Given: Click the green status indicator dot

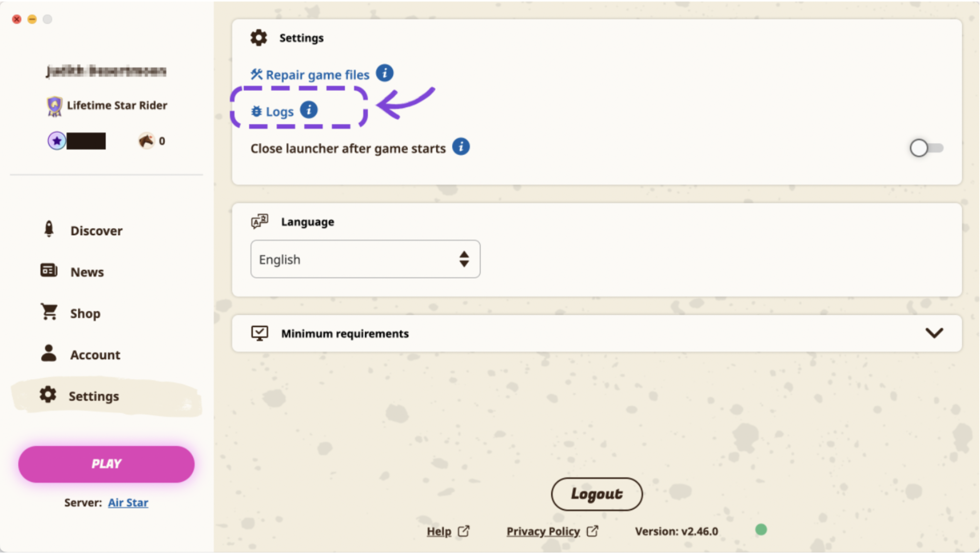Looking at the screenshot, I should [x=761, y=529].
